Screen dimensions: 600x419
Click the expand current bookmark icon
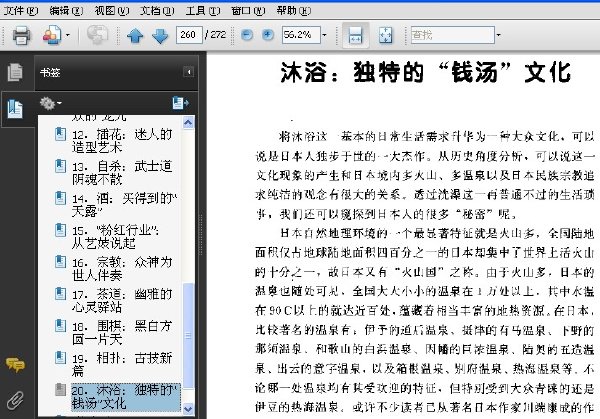tap(180, 103)
